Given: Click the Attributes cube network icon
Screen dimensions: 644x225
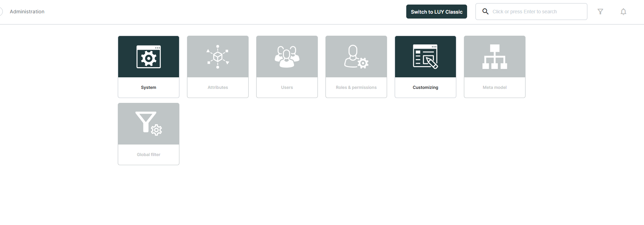Looking at the screenshot, I should pyautogui.click(x=218, y=57).
